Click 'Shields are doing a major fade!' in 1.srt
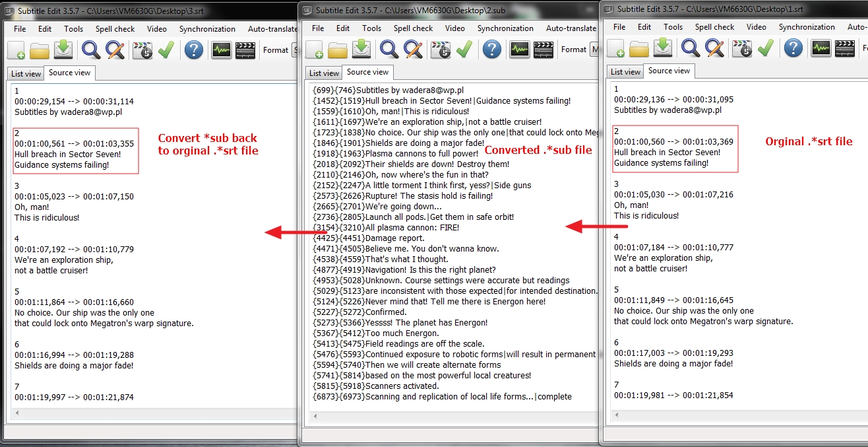 click(673, 364)
